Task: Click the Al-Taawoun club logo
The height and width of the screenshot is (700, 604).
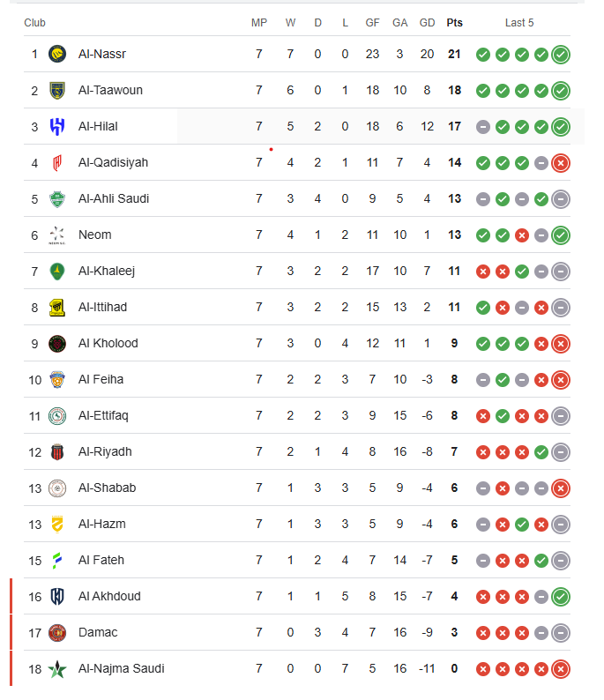Action: coord(57,91)
